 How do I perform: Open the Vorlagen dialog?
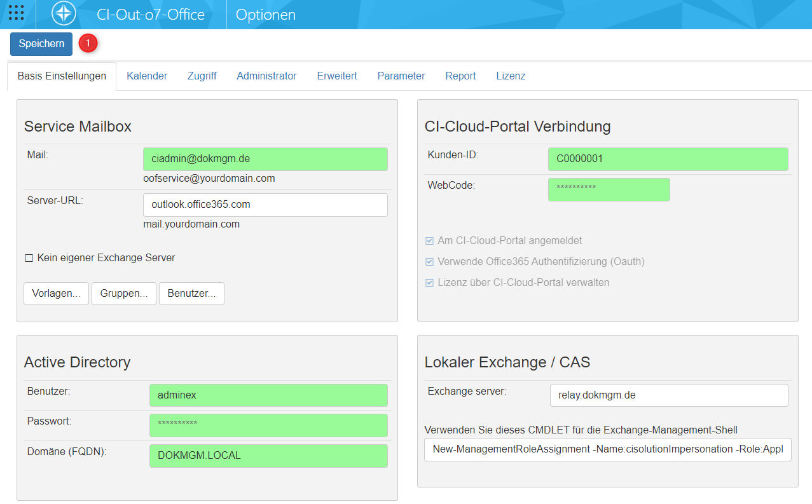click(x=56, y=293)
